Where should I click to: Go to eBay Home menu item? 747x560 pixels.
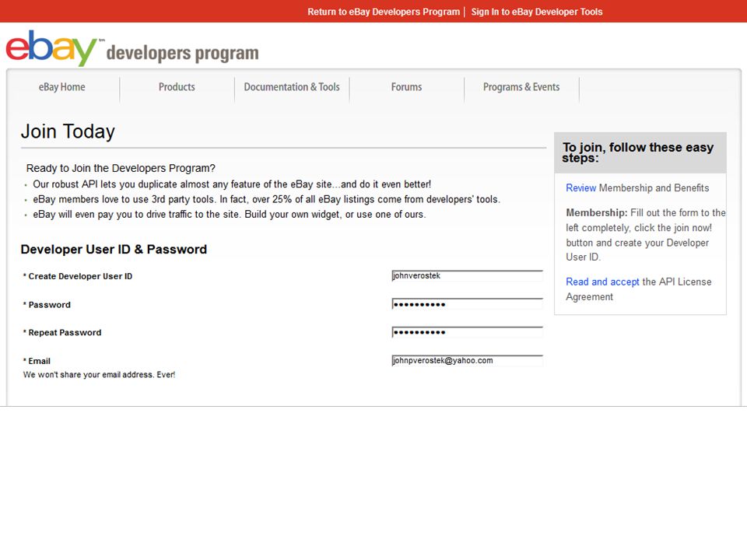pos(62,87)
